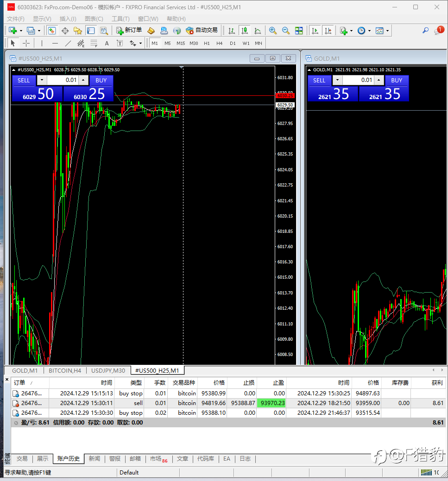
Task: Switch timeframe to D1
Action: tap(233, 43)
